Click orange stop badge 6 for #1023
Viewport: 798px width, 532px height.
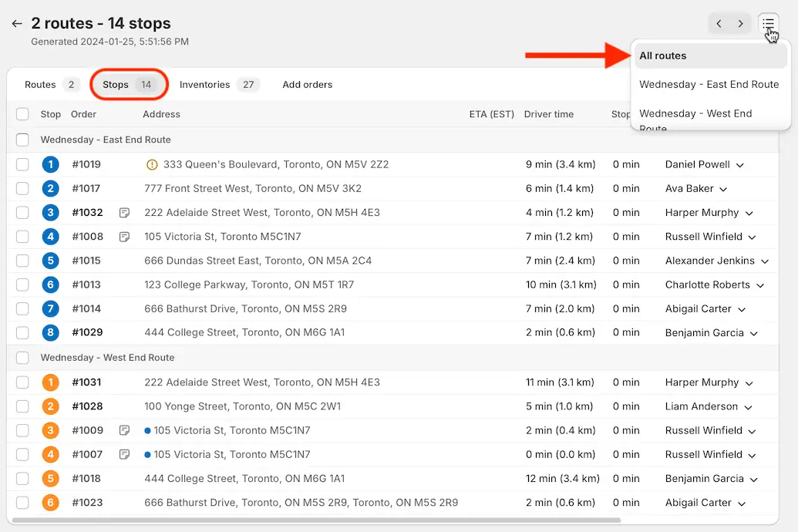coord(50,503)
